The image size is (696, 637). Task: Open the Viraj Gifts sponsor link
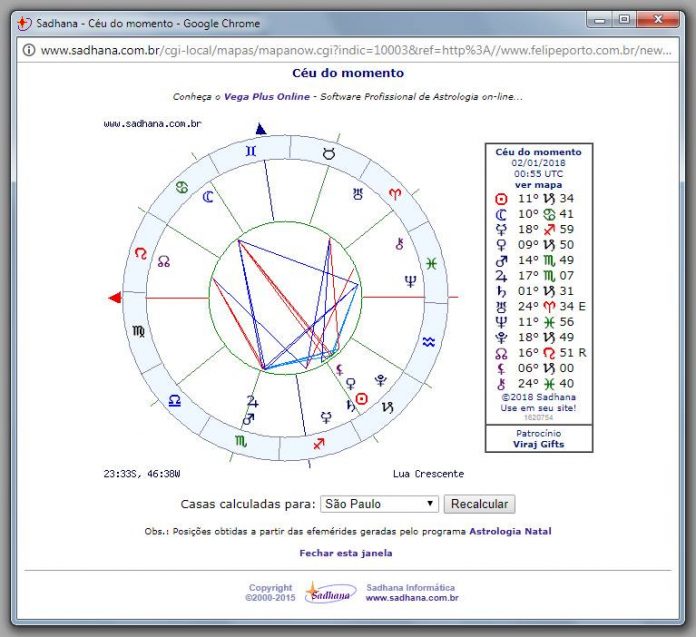click(x=538, y=444)
